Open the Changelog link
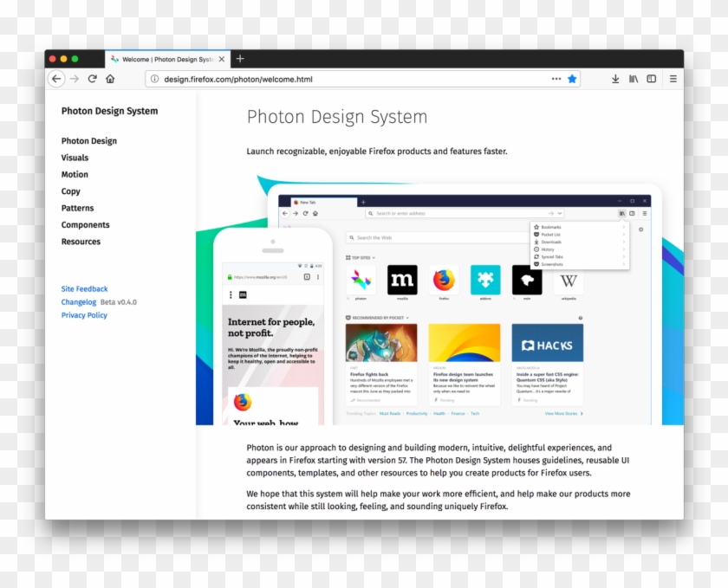 79,301
